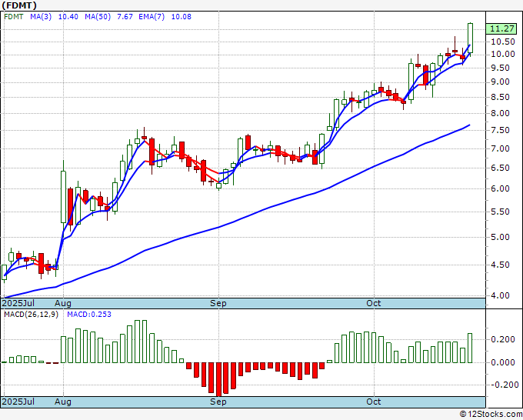Click the MA(3) value 10.40
The height and width of the screenshot is (420, 523).
click(x=68, y=17)
